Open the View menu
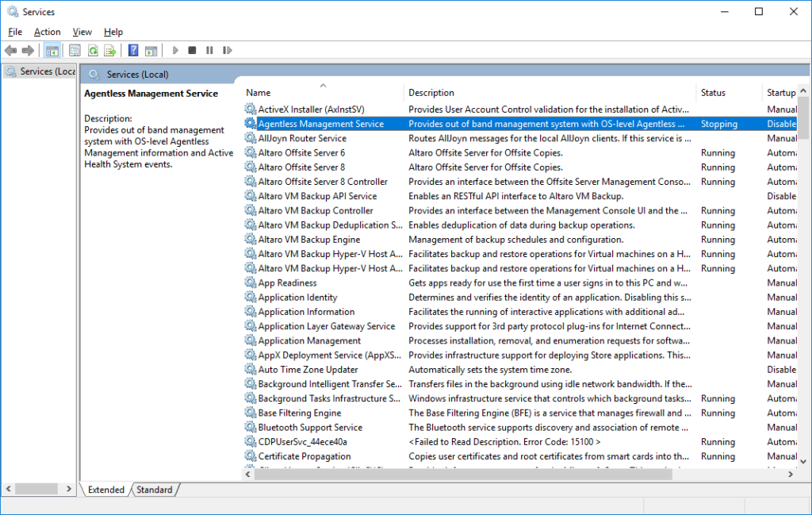 (82, 32)
